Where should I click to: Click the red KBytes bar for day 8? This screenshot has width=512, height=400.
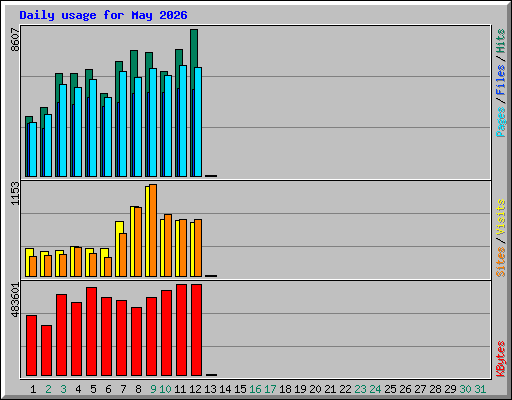(136, 341)
